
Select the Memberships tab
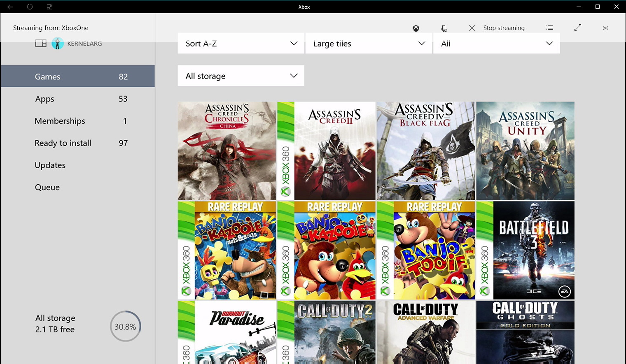[x=78, y=121]
